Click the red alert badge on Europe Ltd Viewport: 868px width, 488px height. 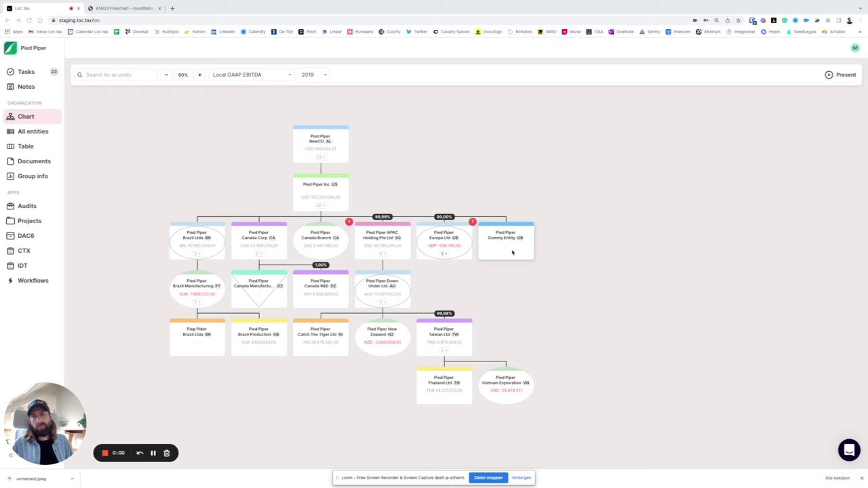(473, 222)
